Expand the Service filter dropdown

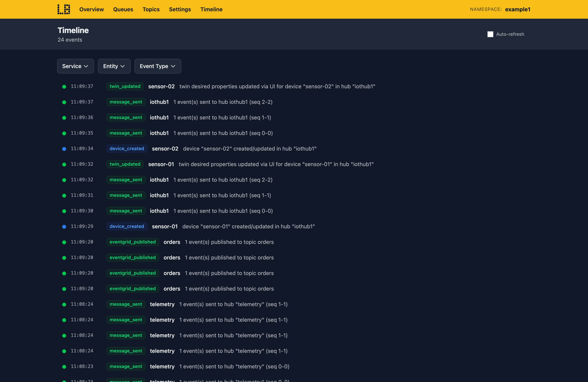[x=76, y=66]
